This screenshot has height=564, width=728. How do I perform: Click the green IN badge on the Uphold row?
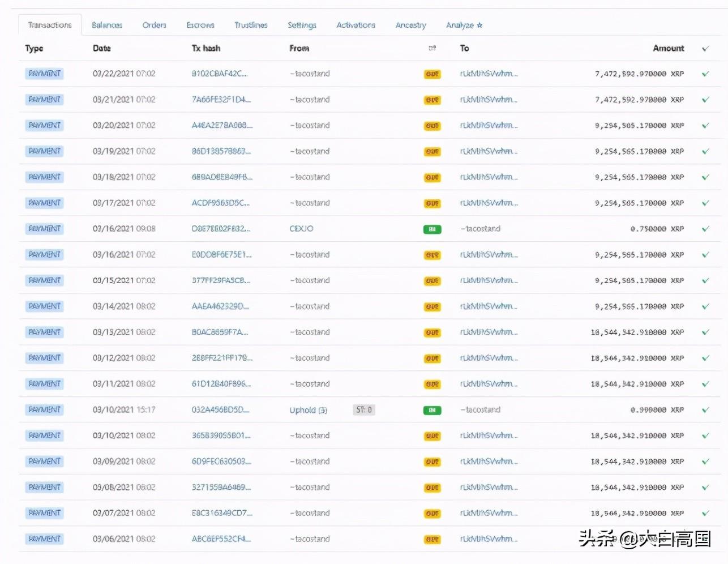(x=432, y=410)
